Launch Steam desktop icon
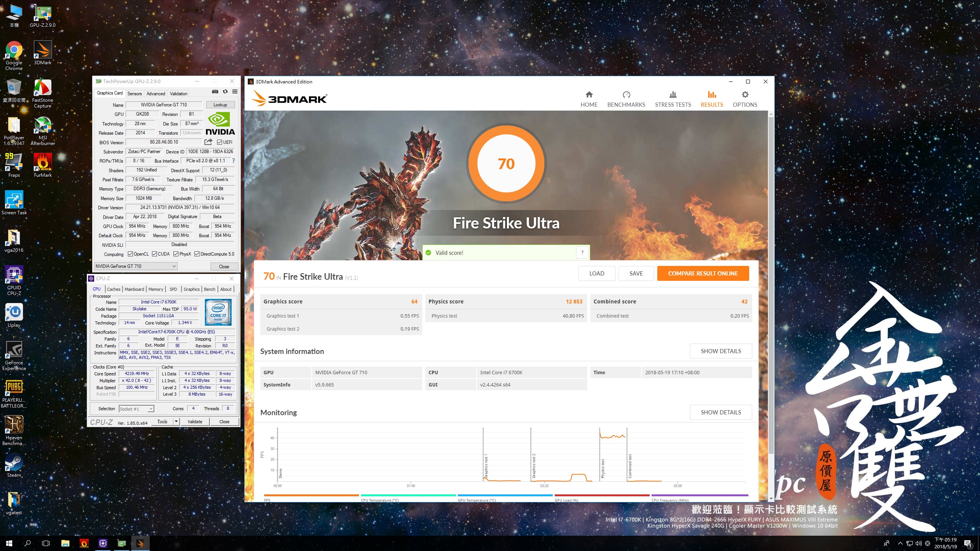 pos(14,466)
